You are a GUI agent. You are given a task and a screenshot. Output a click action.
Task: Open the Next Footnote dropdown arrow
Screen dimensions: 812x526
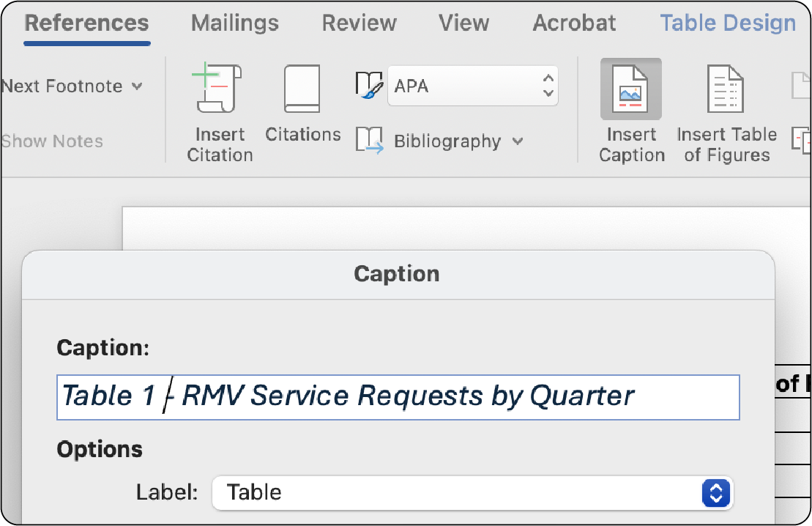tap(136, 86)
